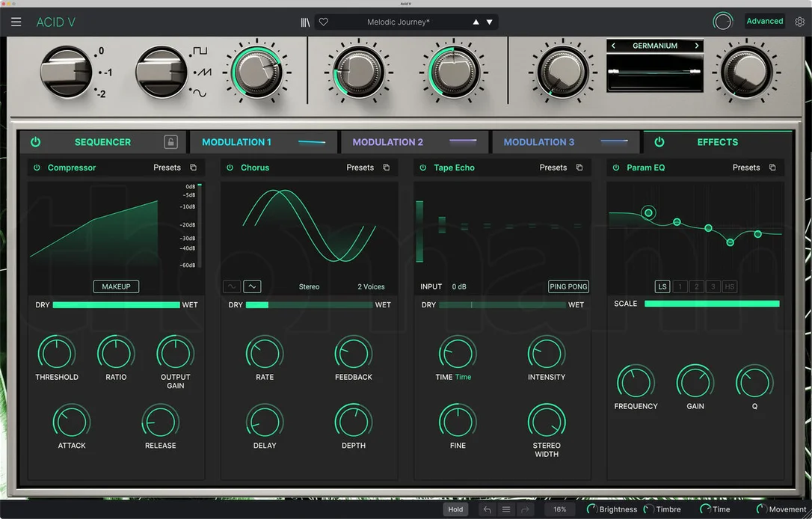Open Chorus Presets dropdown
The height and width of the screenshot is (519, 812).
(360, 168)
